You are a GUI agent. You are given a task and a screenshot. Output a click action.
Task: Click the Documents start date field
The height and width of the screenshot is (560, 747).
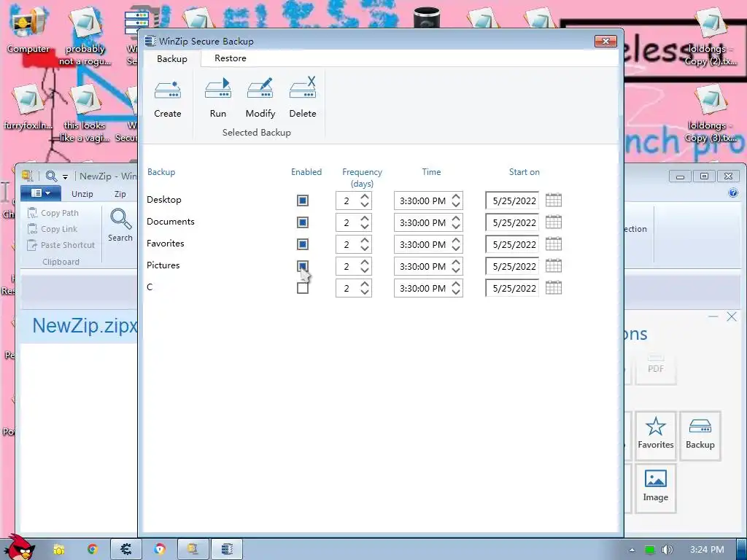click(512, 222)
